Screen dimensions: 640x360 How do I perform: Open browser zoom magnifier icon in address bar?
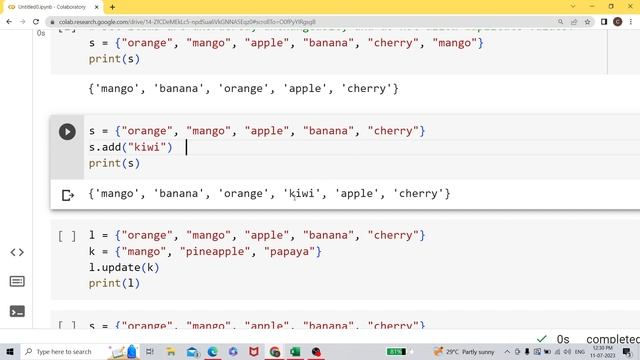pyautogui.click(x=560, y=22)
